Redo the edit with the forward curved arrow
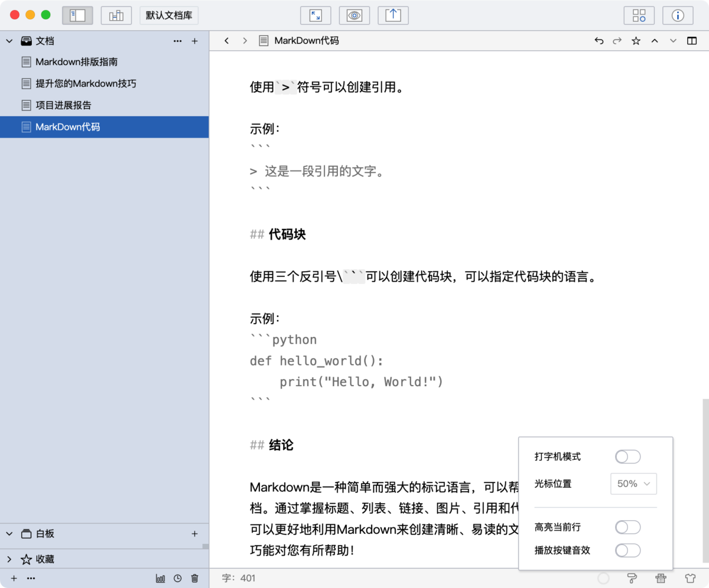This screenshot has height=588, width=709. click(x=617, y=41)
